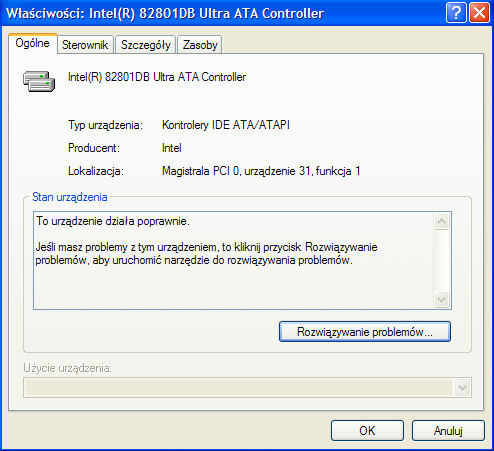494x451 pixels.
Task: Click the status box scroll up arrow
Action: click(442, 221)
